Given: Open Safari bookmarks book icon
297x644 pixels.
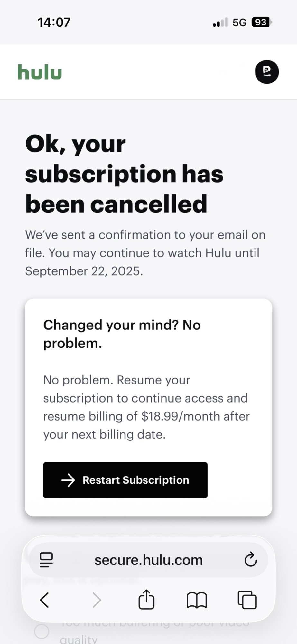Looking at the screenshot, I should pyautogui.click(x=197, y=600).
